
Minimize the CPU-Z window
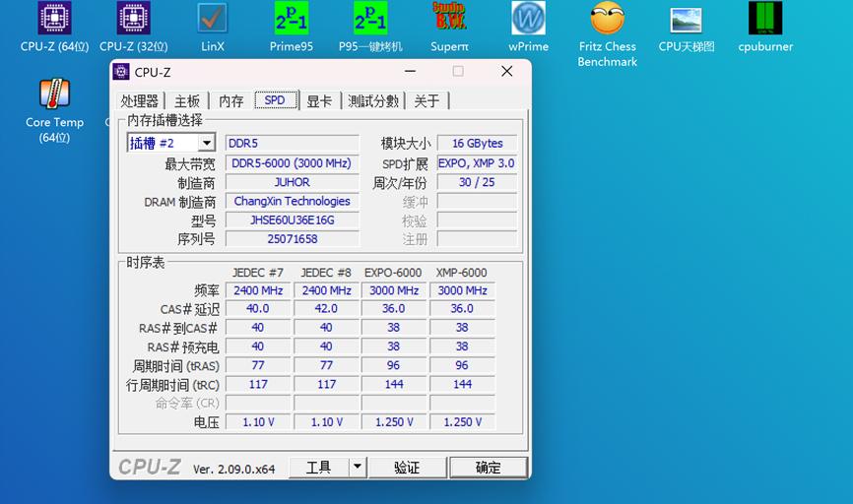(x=410, y=71)
